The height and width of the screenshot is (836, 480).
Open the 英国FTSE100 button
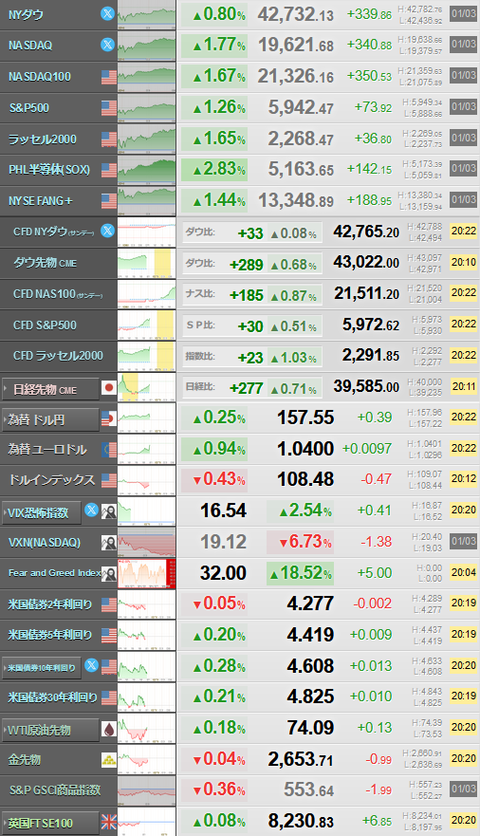(51, 823)
